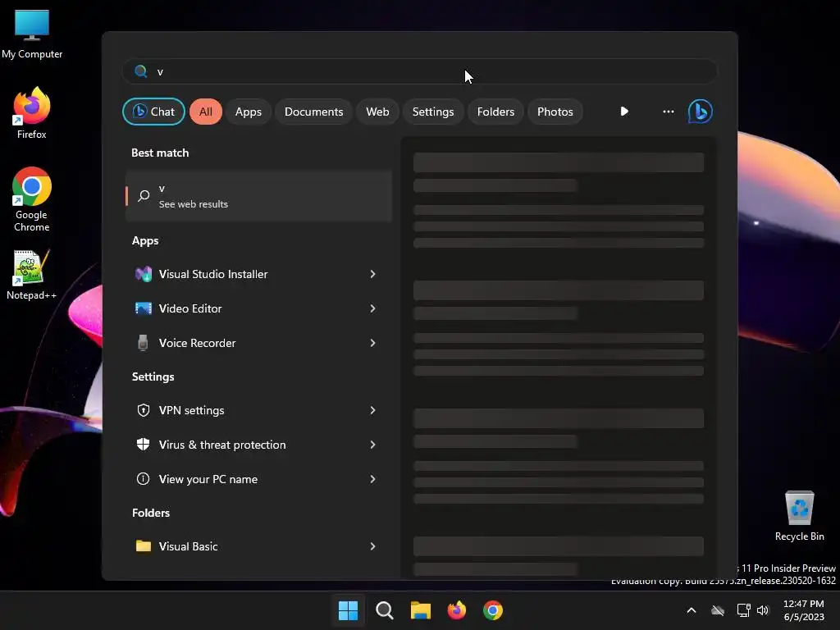Image resolution: width=840 pixels, height=630 pixels.
Task: Expand Voice Recorder details chevron
Action: pos(373,343)
